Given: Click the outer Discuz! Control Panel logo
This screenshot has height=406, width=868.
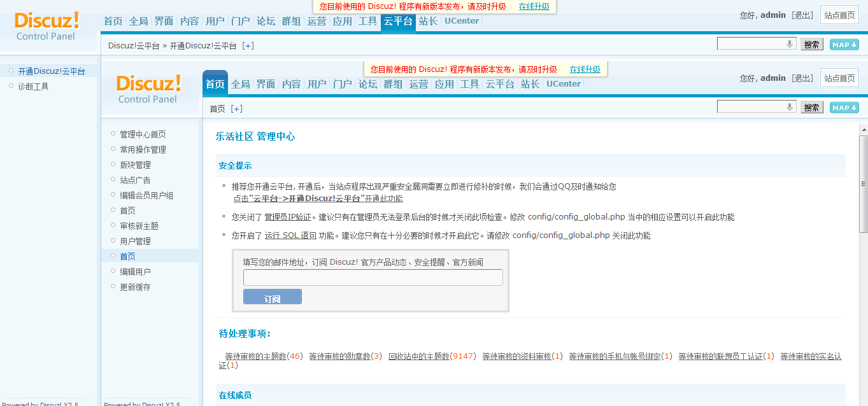Looking at the screenshot, I should point(46,26).
